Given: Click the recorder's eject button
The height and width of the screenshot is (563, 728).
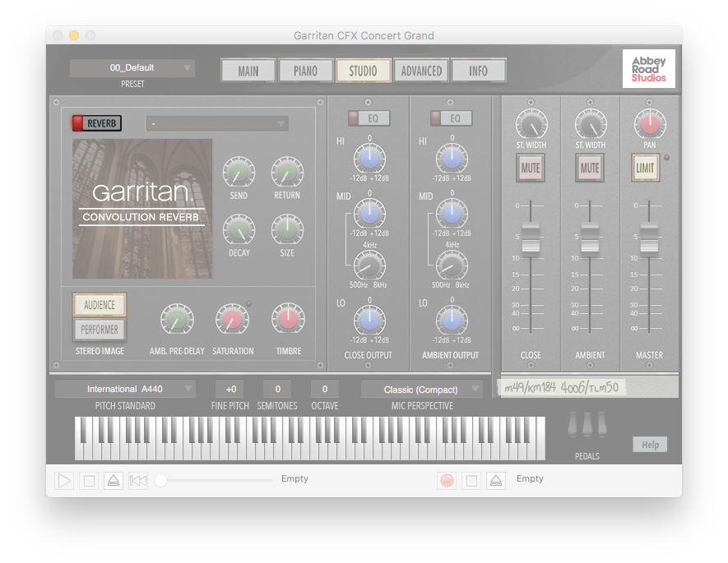Looking at the screenshot, I should (x=496, y=481).
